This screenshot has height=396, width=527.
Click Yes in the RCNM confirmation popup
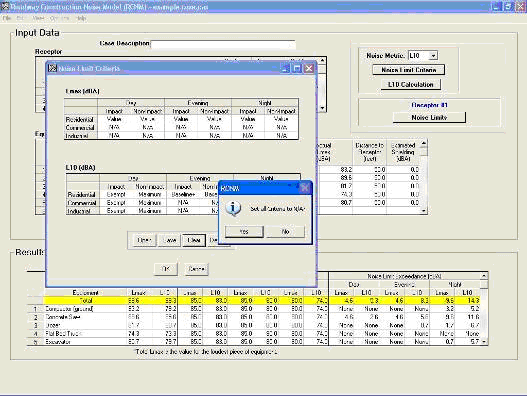[244, 232]
